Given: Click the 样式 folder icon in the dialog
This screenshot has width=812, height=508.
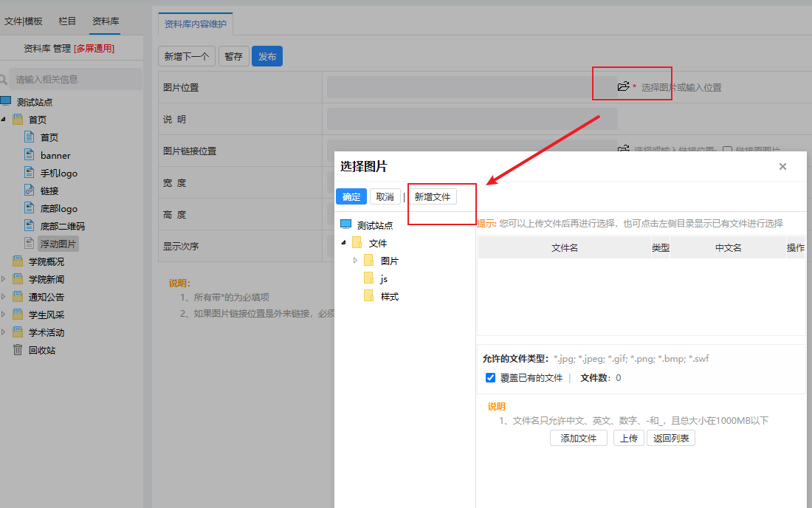Looking at the screenshot, I should click(x=368, y=295).
